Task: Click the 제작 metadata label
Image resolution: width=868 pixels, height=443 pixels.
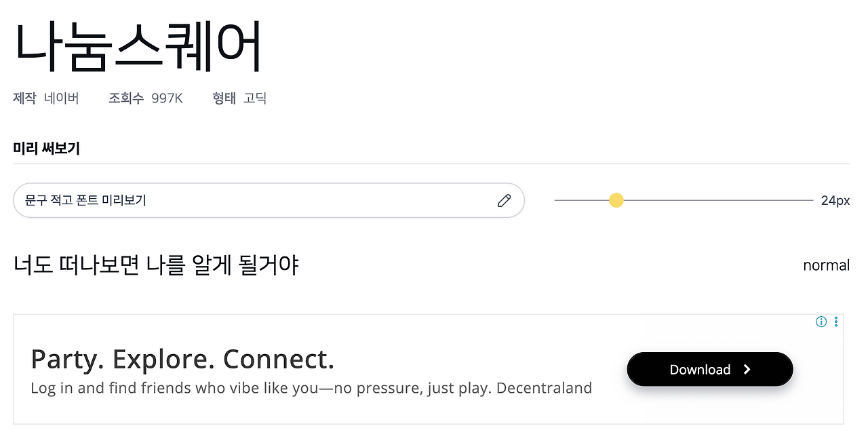Action: pos(24,98)
